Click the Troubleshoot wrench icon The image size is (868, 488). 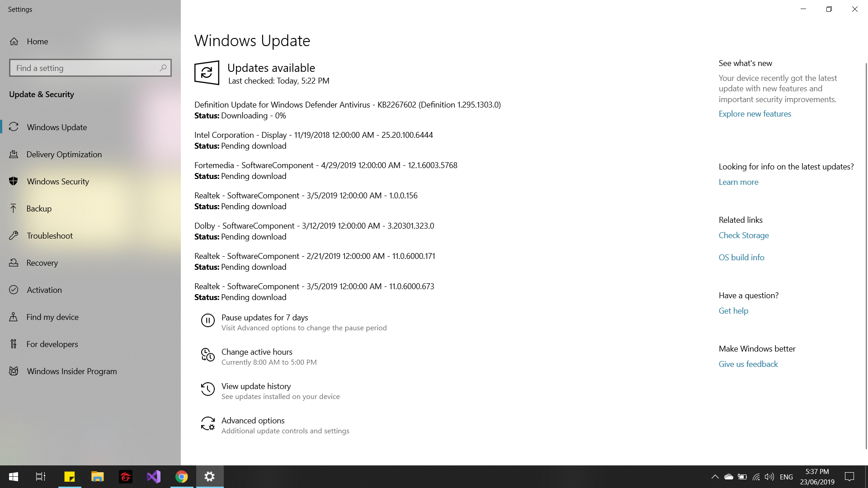coord(14,235)
